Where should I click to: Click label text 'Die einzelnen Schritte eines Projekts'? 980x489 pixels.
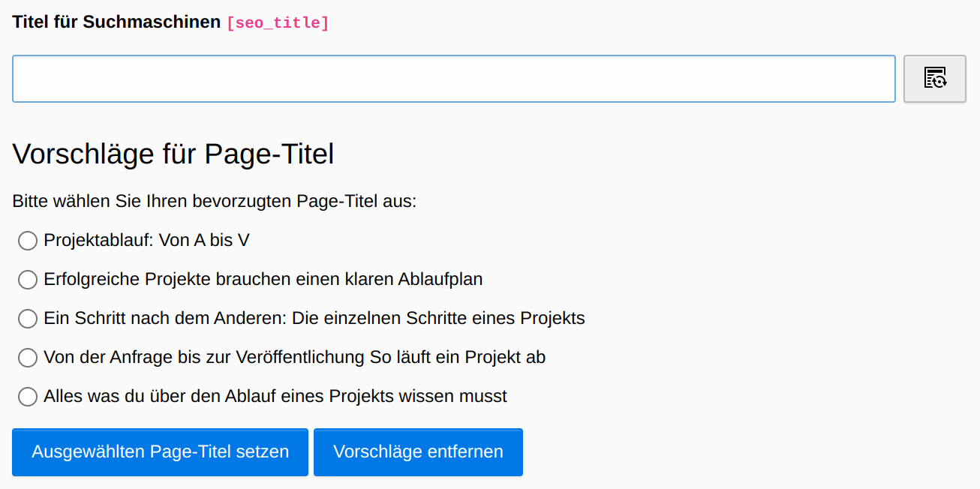coord(438,318)
